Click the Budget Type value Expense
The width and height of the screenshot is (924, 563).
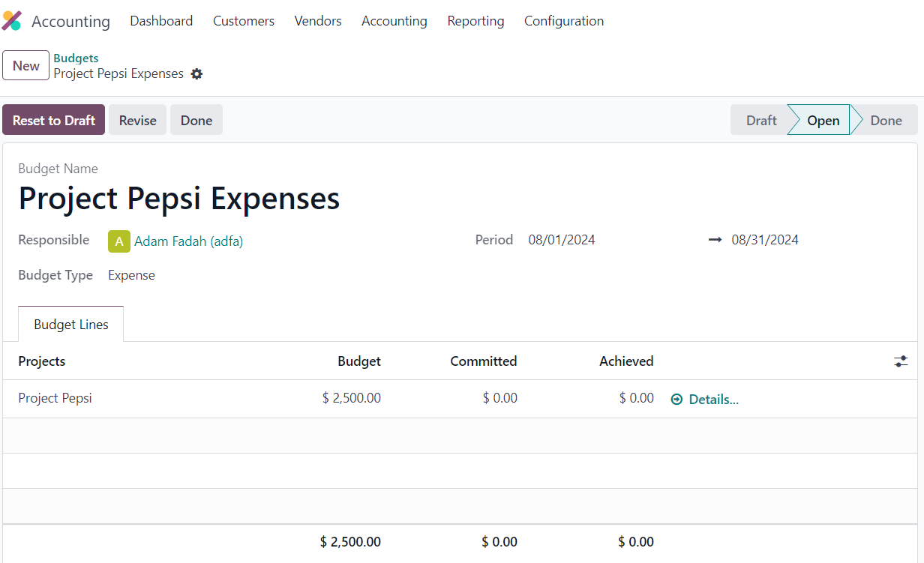[x=131, y=275]
